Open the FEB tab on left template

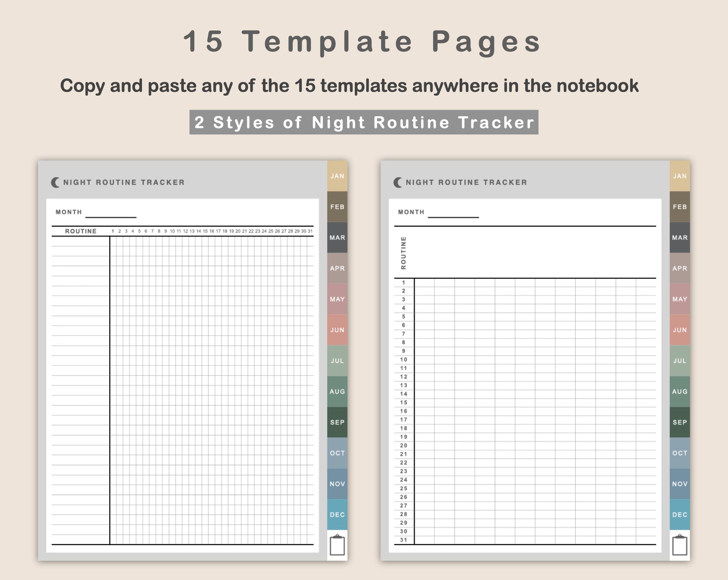tap(337, 207)
